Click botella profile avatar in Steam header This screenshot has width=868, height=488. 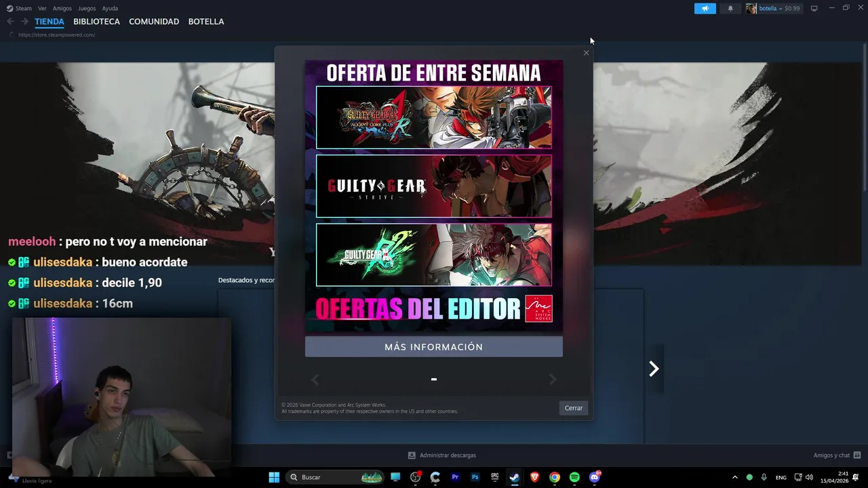point(751,8)
